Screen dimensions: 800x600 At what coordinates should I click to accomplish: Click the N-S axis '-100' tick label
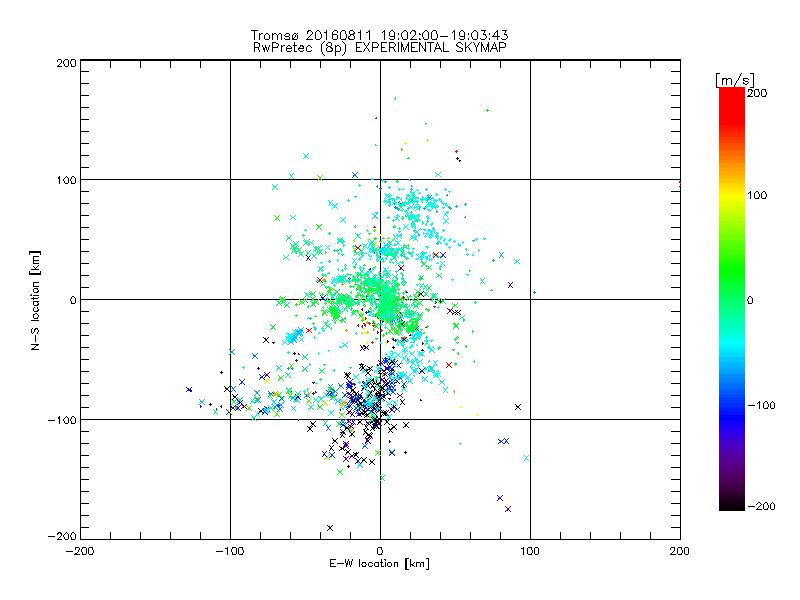coord(62,420)
